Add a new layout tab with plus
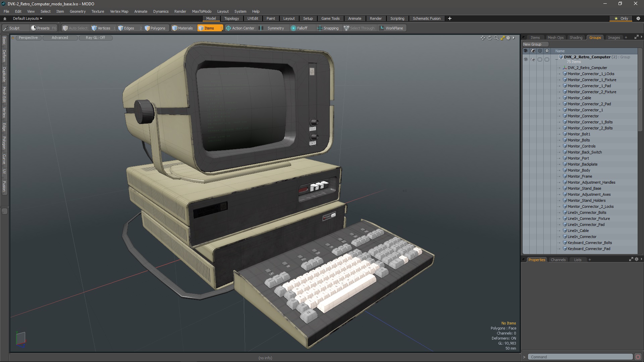Screen dimensions: 644x362 tap(449, 18)
